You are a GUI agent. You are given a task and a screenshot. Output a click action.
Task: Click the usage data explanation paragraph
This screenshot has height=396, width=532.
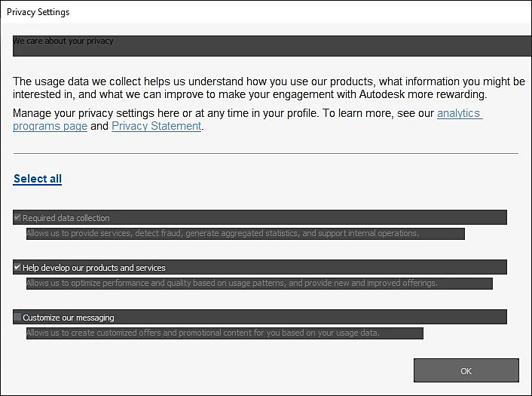[269, 87]
